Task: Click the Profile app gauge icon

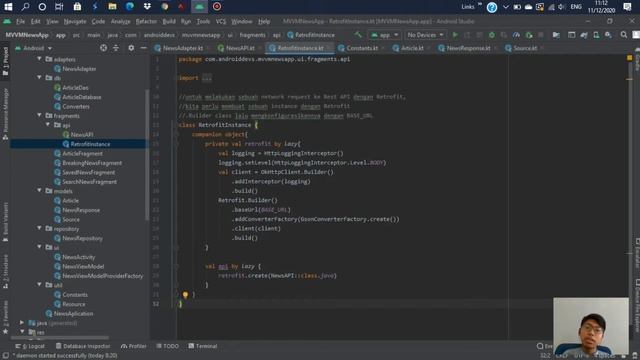Action: [516, 35]
